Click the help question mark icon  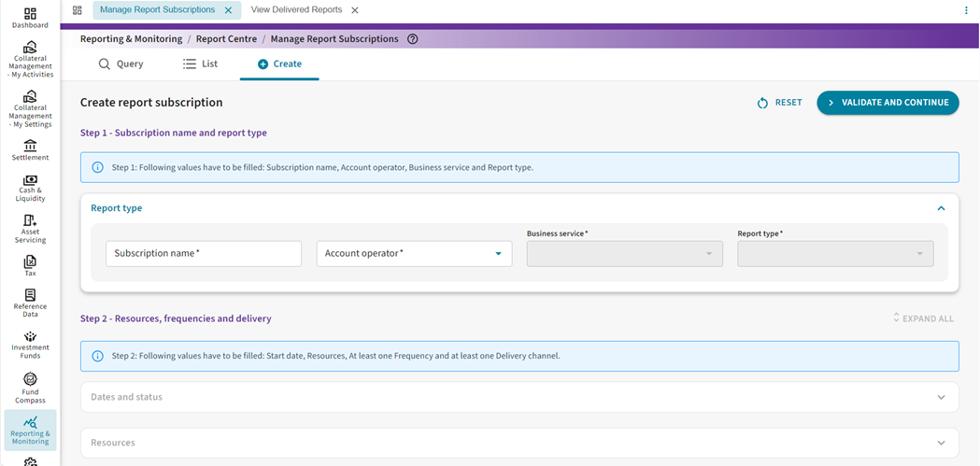coord(413,39)
